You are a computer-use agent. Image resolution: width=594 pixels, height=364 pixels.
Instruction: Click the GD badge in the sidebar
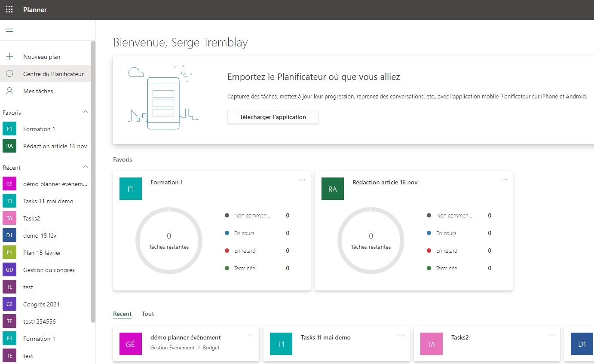9,270
